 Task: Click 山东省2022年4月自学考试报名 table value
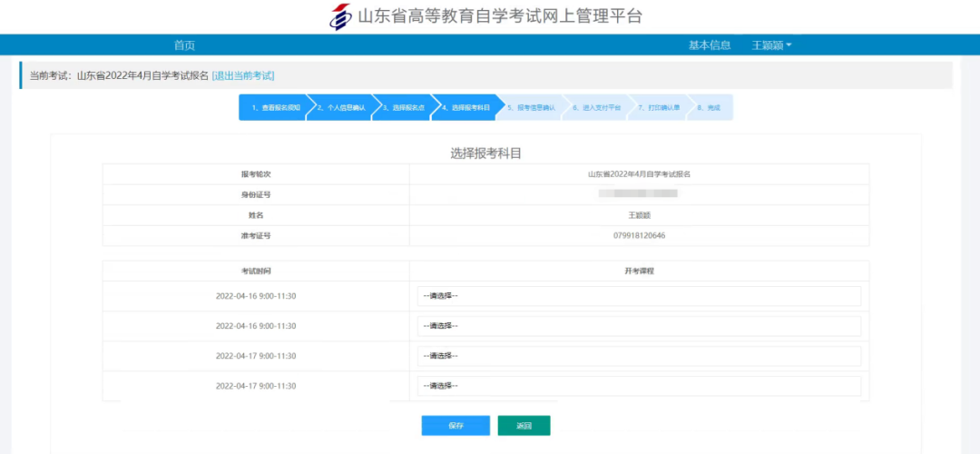[639, 173]
